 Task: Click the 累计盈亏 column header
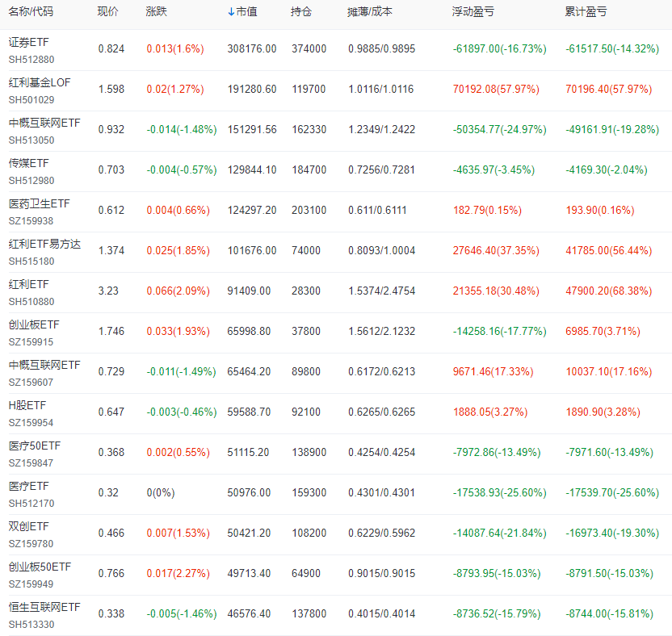586,11
